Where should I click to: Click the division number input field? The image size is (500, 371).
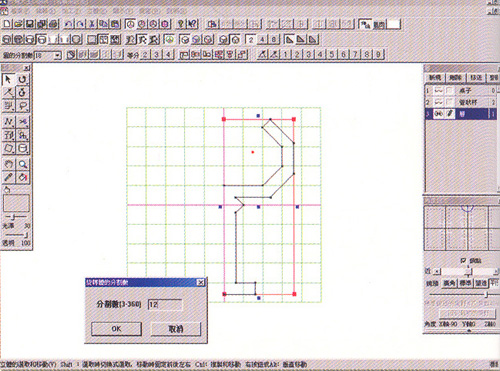165,304
